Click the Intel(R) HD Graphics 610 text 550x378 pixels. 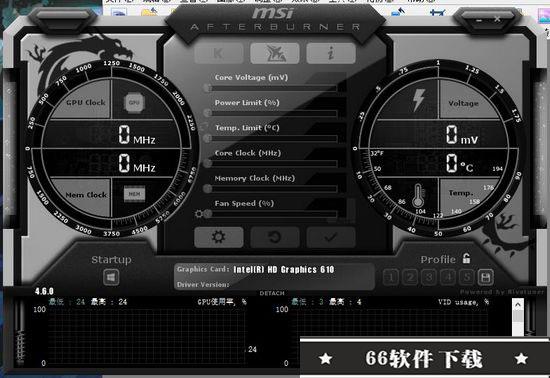pyautogui.click(x=284, y=270)
